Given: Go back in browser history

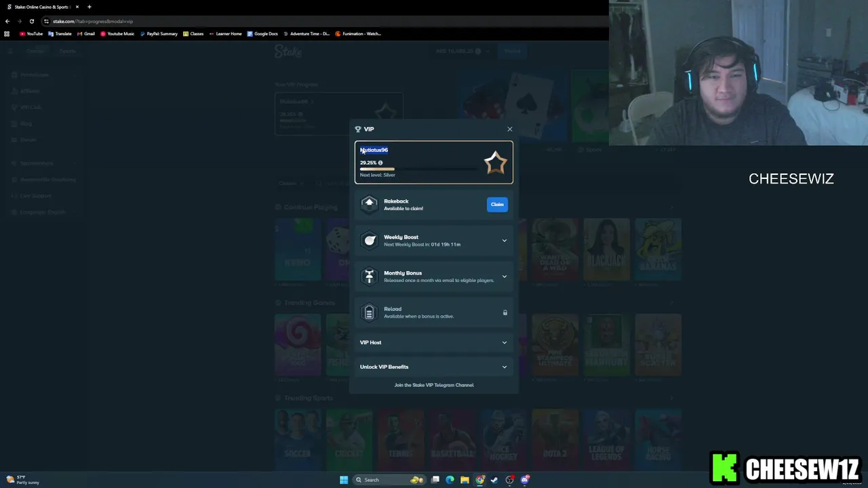Looking at the screenshot, I should click(x=7, y=21).
